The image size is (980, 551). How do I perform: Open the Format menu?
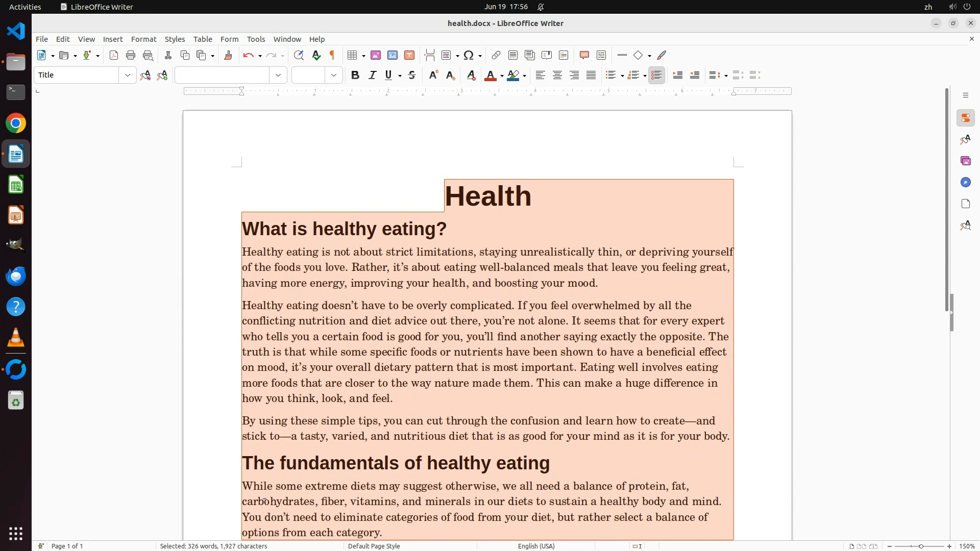click(143, 39)
